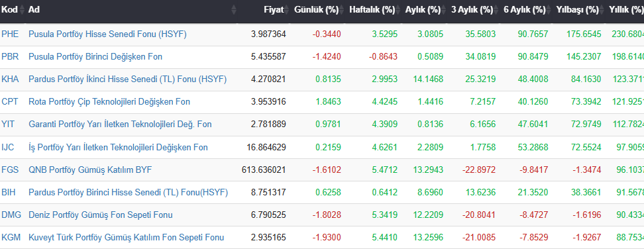Open İş Portföy Yarı İletken Teknolojileri fund
The image size is (644, 249).
[119, 147]
